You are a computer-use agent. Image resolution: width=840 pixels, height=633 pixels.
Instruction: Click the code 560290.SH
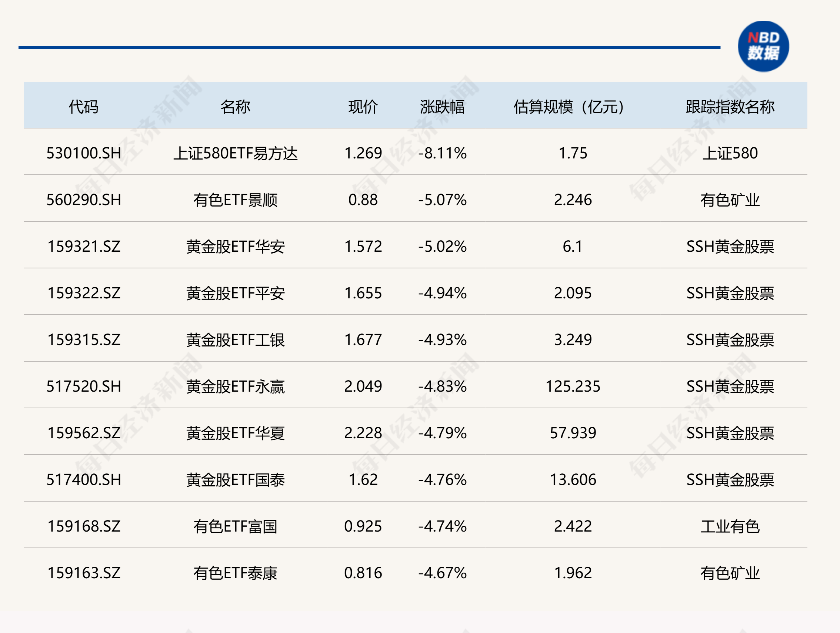click(x=84, y=200)
